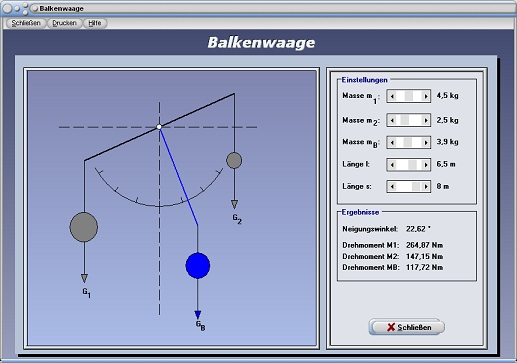Increase Länge l with right scrollbar arrow

click(426, 165)
